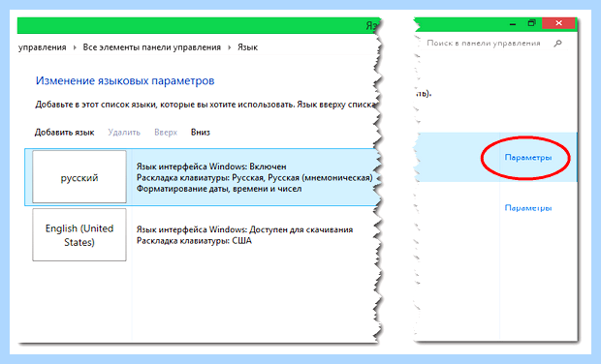Image resolution: width=601 pixels, height=364 pixels.
Task: Click Добавить язык to add a language
Action: tap(64, 132)
